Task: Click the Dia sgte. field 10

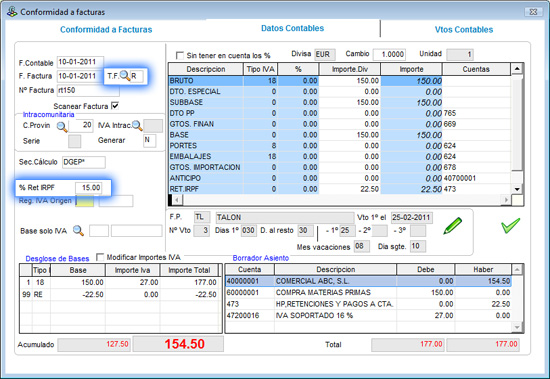Action: (x=418, y=246)
